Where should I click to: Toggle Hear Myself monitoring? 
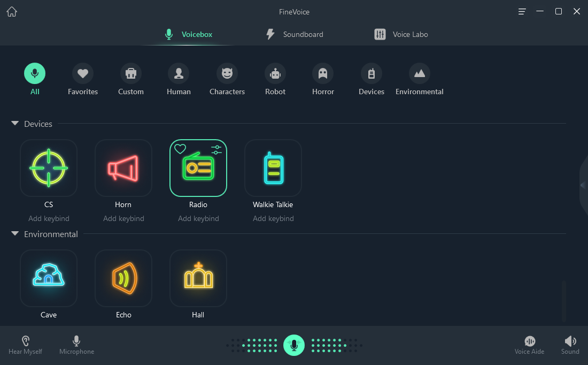tap(25, 345)
